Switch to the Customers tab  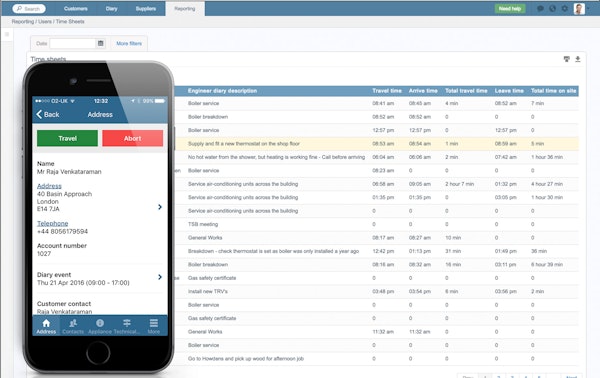(76, 8)
